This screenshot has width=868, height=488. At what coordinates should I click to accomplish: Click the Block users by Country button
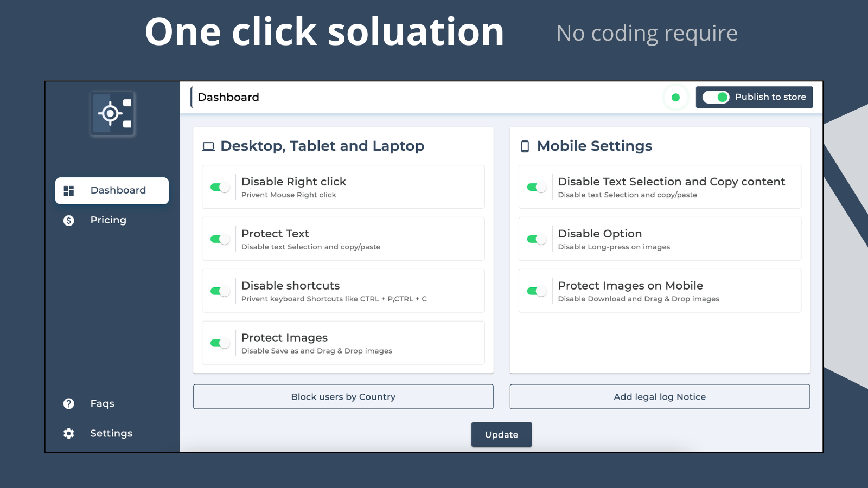[x=343, y=396]
